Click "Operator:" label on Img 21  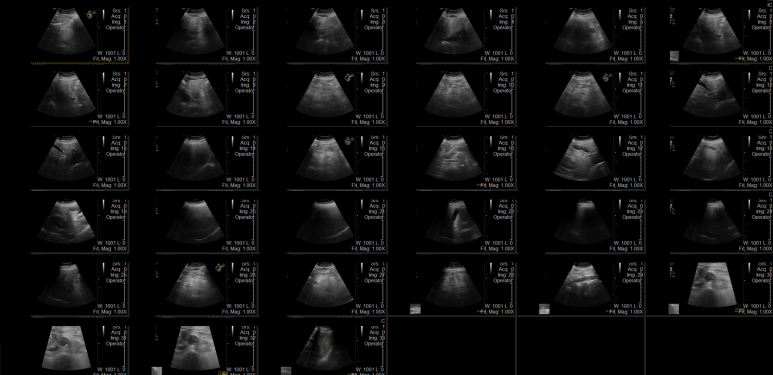(374, 217)
